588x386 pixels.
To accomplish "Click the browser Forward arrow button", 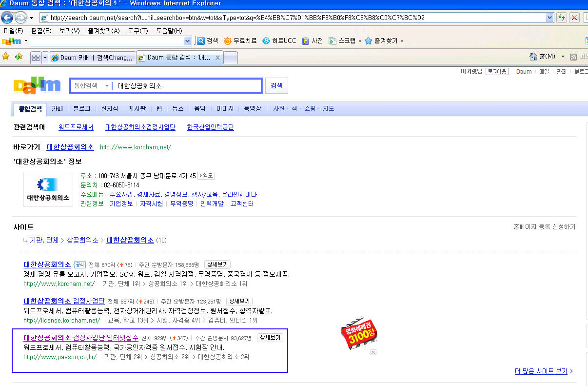I will [20, 18].
